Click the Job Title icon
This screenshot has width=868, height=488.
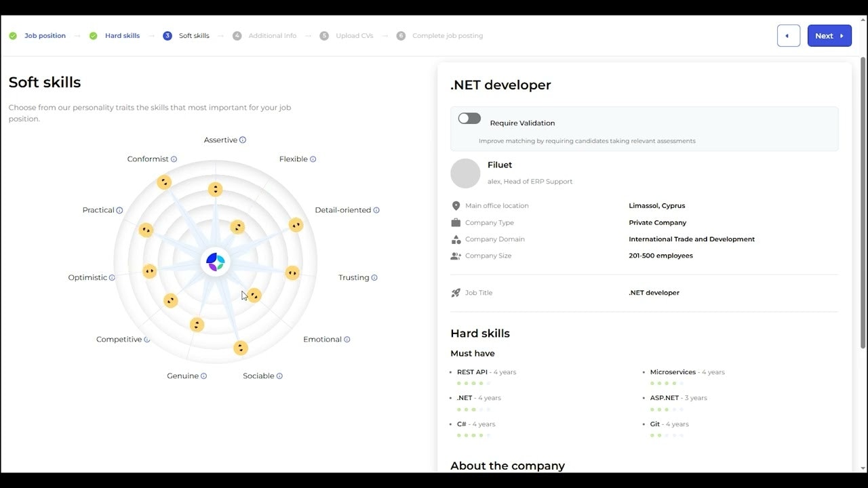pyautogui.click(x=456, y=292)
